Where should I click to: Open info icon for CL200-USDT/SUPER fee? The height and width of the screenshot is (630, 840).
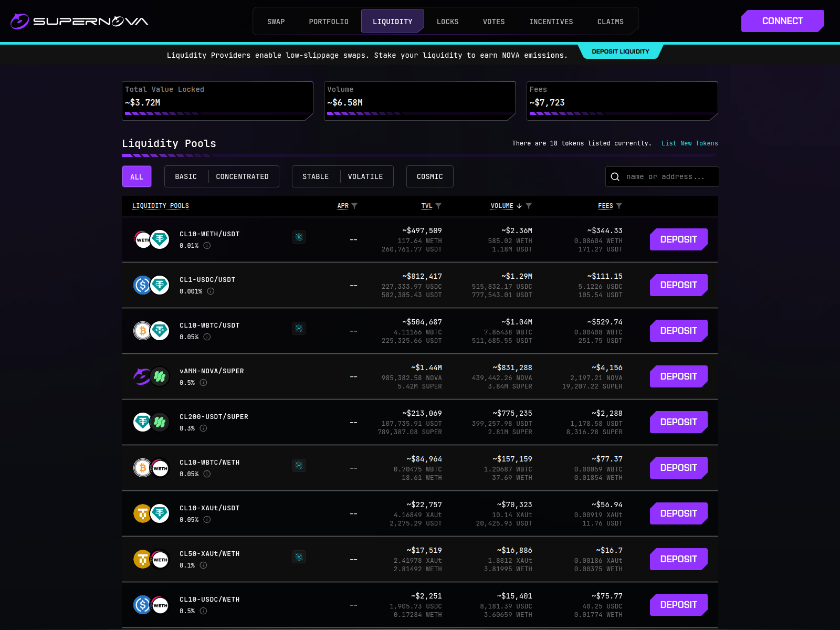203,428
